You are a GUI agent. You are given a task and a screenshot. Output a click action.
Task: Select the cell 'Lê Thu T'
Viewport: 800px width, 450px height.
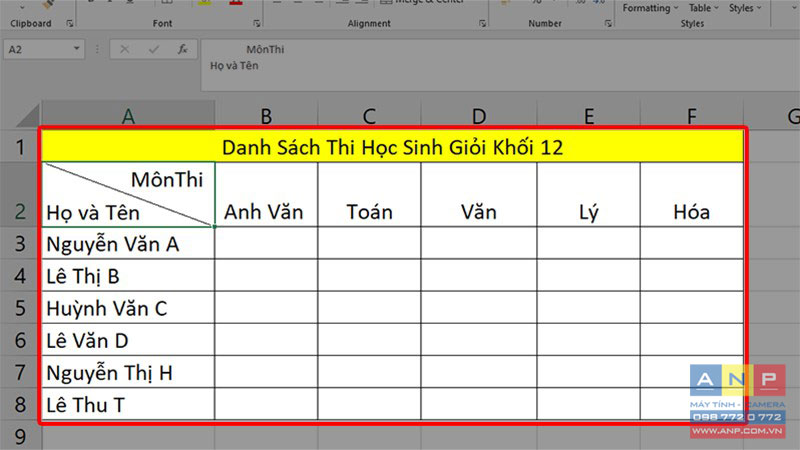pyautogui.click(x=129, y=404)
